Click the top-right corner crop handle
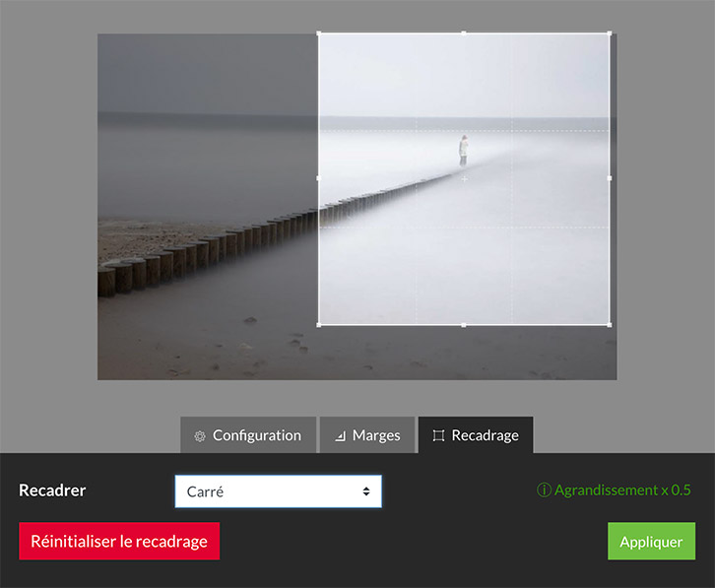This screenshot has width=715, height=588. click(610, 33)
